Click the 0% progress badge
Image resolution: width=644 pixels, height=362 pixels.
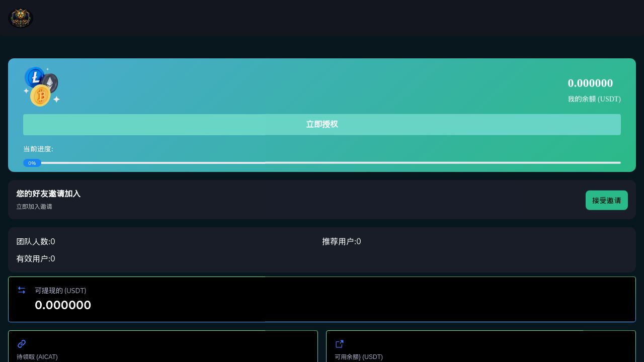(x=32, y=163)
